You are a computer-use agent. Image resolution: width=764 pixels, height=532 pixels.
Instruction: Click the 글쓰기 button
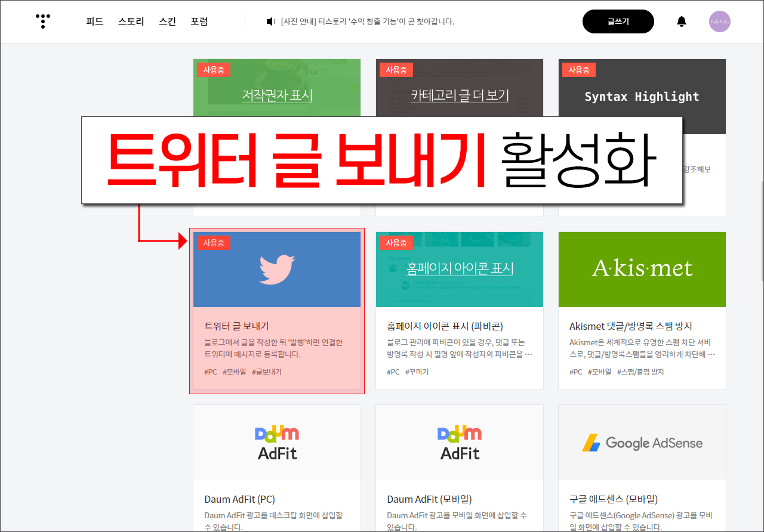(618, 21)
